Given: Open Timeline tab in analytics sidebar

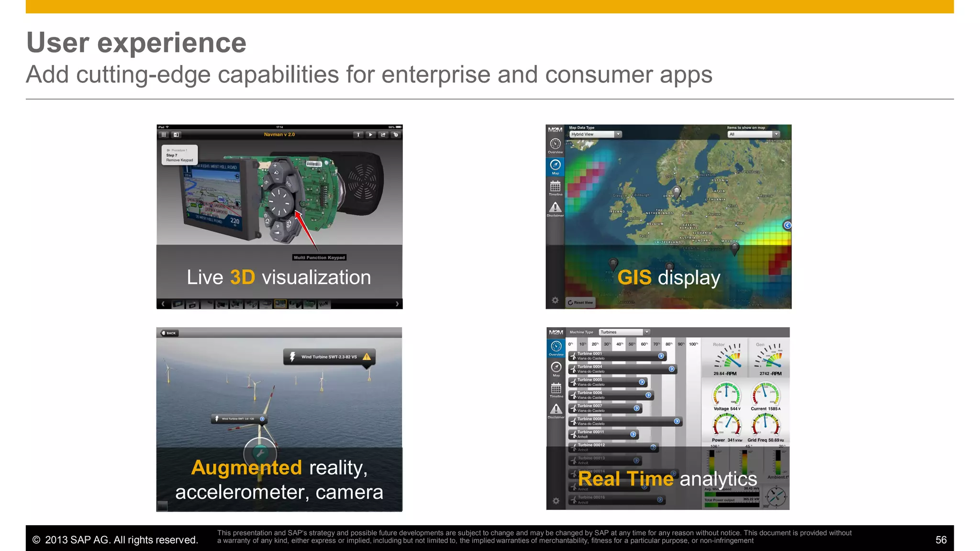Looking at the screenshot, I should click(556, 390).
